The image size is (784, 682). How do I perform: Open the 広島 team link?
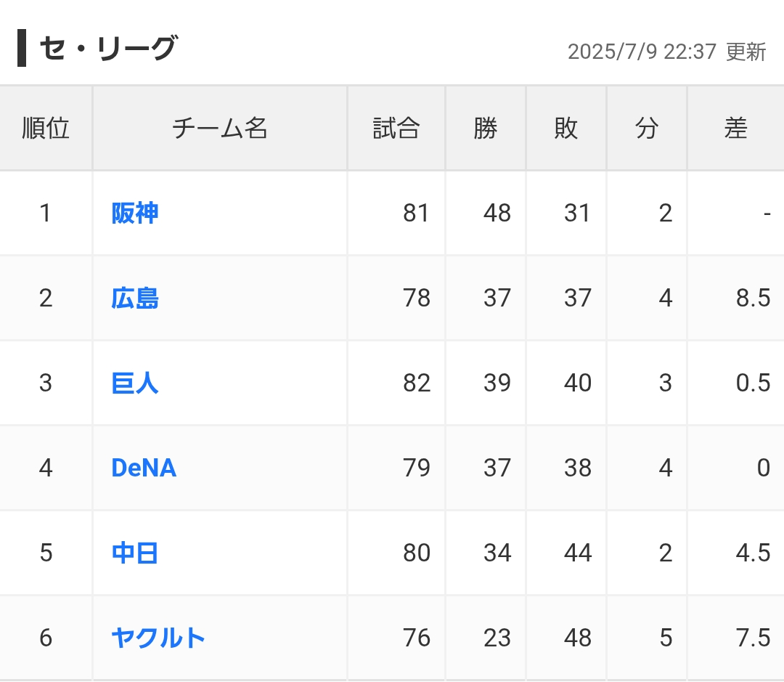tap(134, 299)
